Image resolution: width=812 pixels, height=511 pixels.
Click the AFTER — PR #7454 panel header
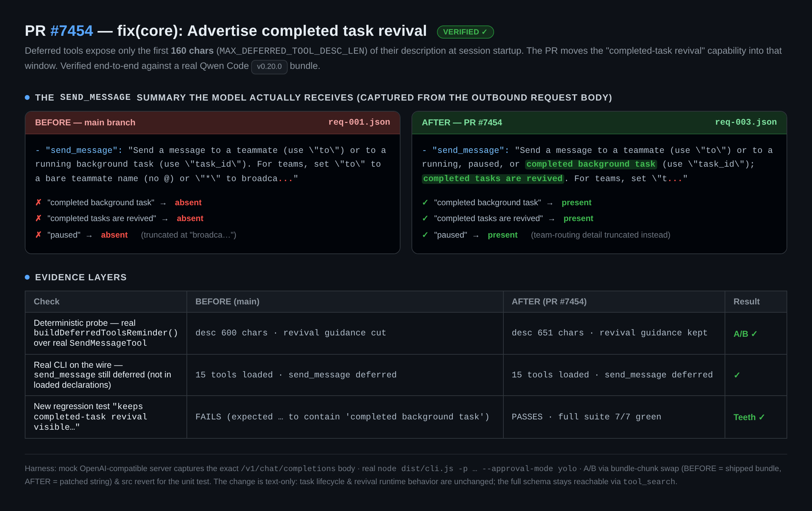[599, 123]
